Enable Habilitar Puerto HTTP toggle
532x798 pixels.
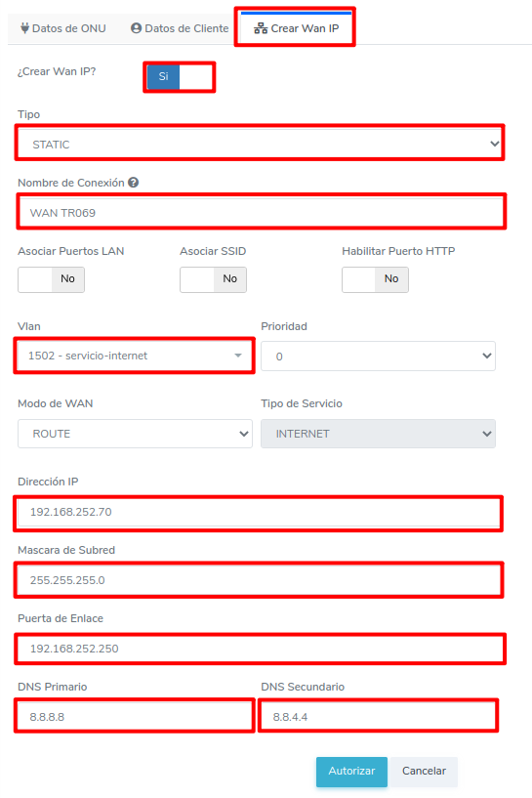pos(376,279)
